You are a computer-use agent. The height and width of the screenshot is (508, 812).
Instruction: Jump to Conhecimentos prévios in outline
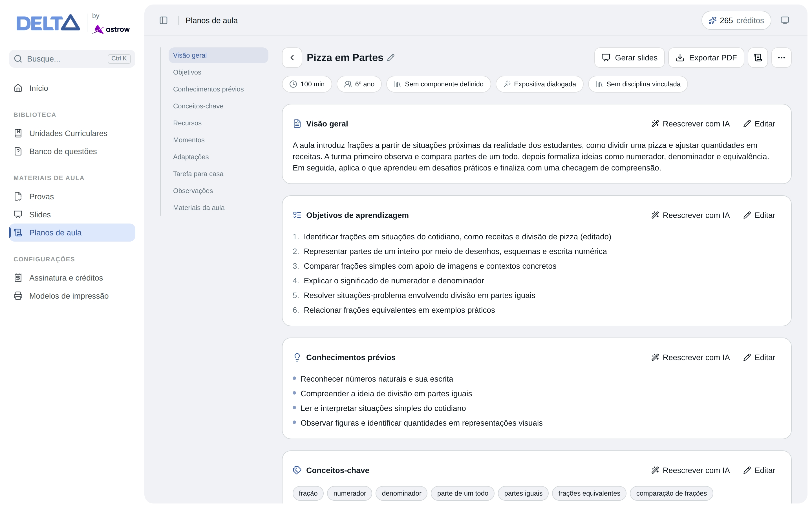point(218,89)
